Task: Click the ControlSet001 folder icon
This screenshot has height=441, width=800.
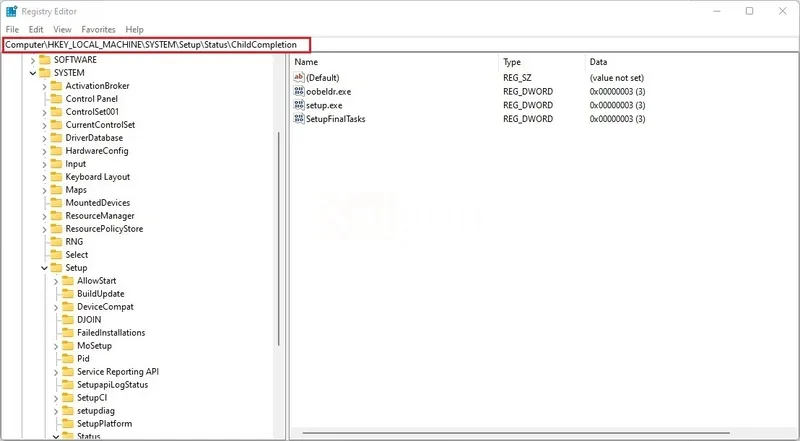Action: [56, 112]
